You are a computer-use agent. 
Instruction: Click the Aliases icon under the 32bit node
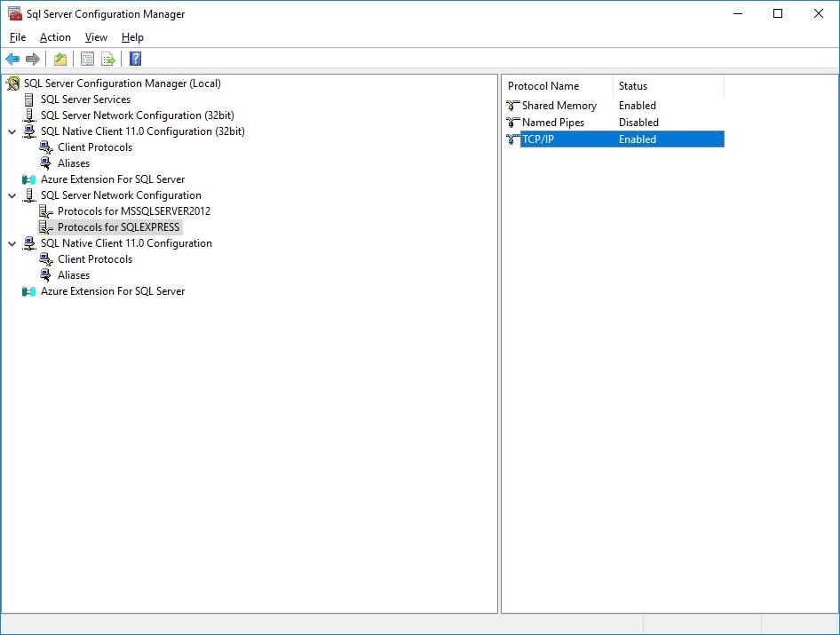coord(46,163)
